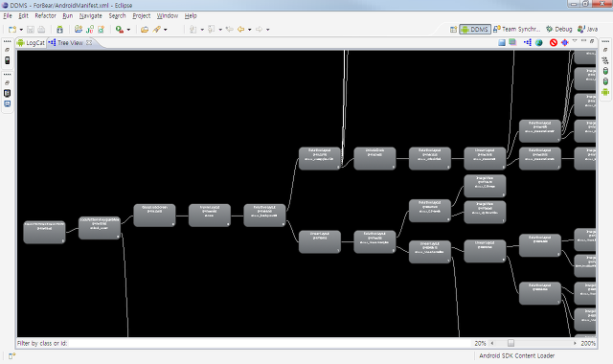Image resolution: width=613 pixels, height=364 pixels.
Task: Click the External Tools run icon
Action: pos(120,30)
